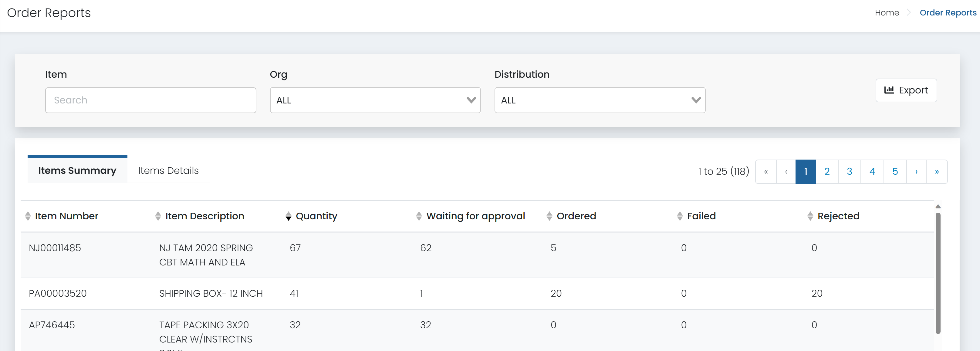The height and width of the screenshot is (351, 980).
Task: Expand the Distribution dropdown
Action: coord(600,100)
